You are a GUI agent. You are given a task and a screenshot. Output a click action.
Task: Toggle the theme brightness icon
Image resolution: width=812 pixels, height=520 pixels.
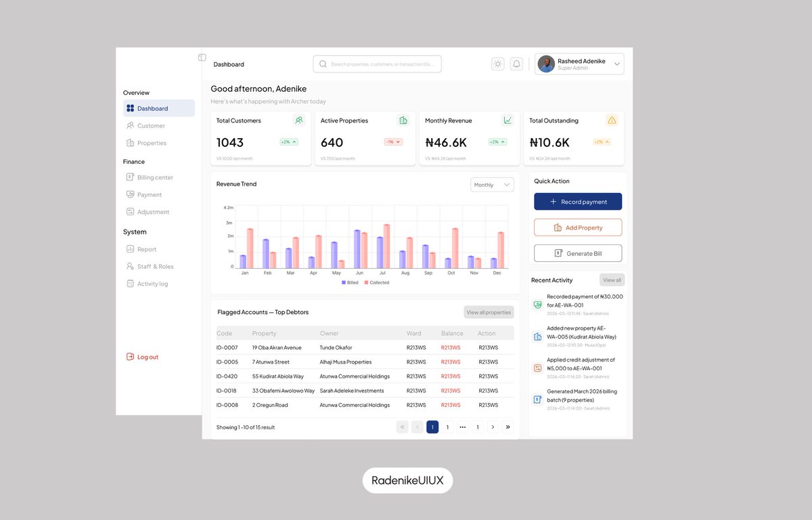(497, 63)
